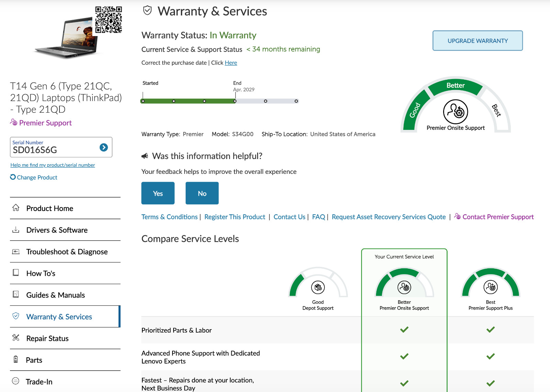
Task: Open the Terms & Conditions link
Action: click(x=169, y=217)
